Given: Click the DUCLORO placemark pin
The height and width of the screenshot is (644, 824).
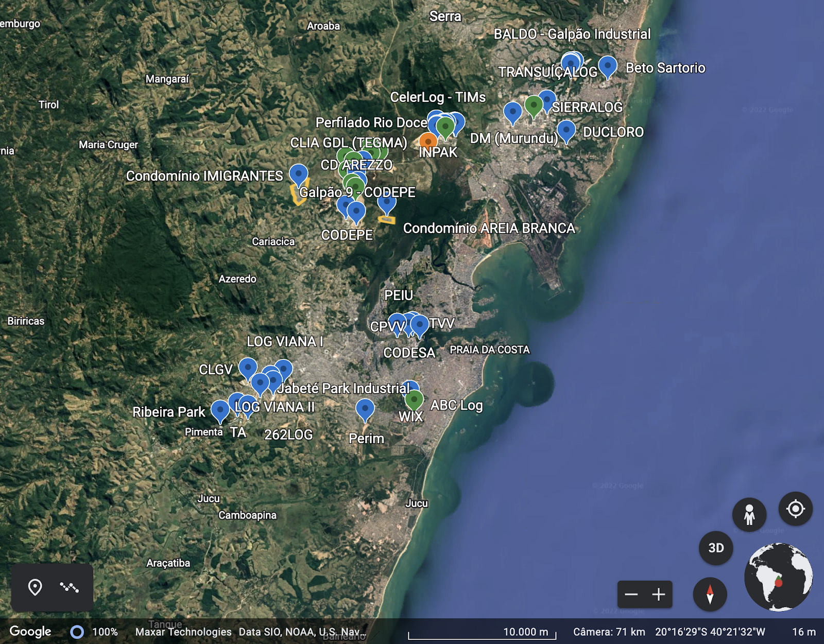Looking at the screenshot, I should 566,130.
